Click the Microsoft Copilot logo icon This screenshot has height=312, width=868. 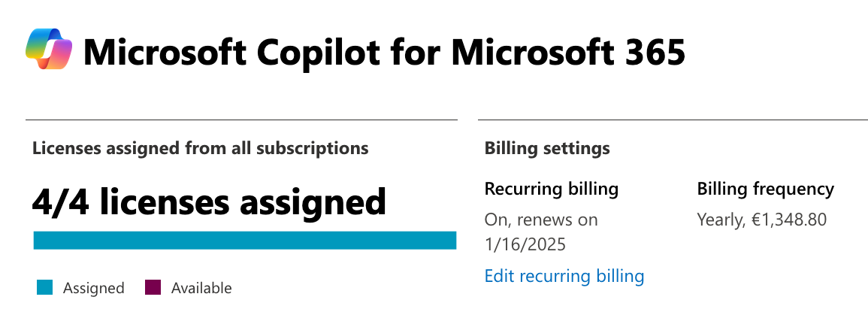click(49, 50)
